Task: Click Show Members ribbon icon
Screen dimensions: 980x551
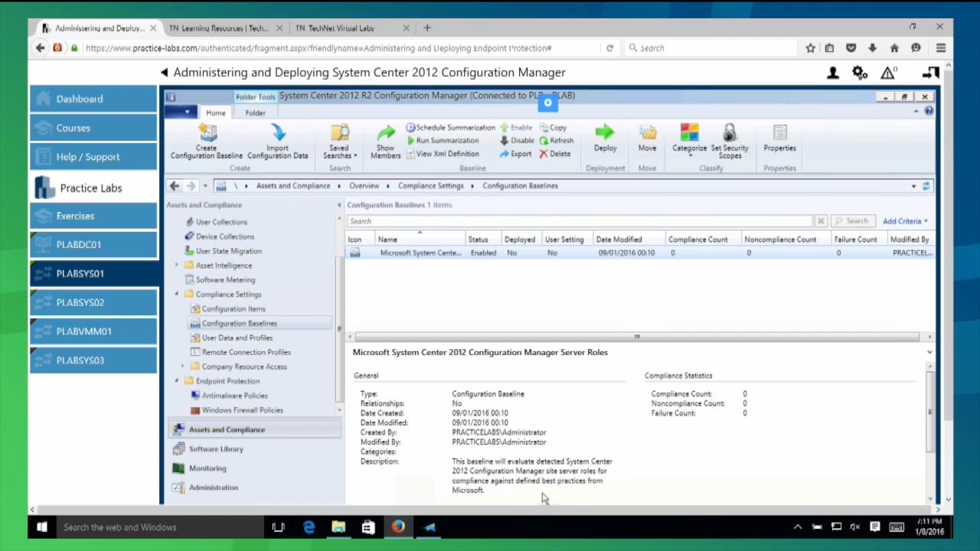Action: [x=385, y=142]
